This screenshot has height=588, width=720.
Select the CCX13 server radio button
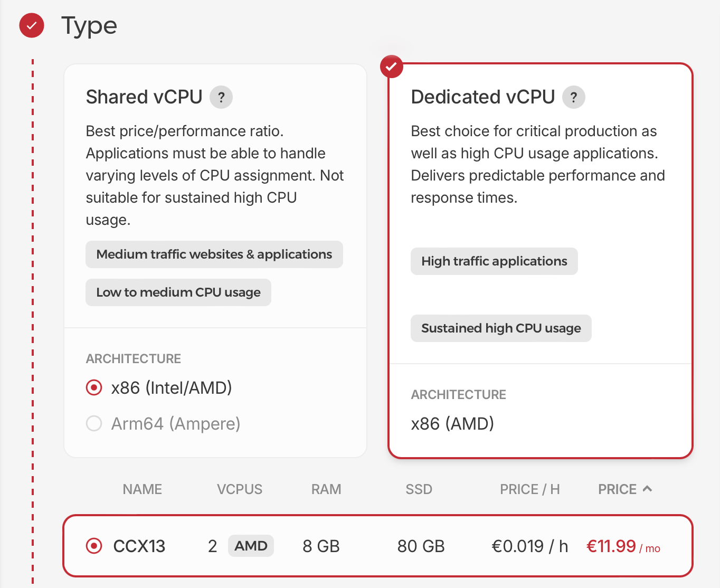pyautogui.click(x=94, y=546)
